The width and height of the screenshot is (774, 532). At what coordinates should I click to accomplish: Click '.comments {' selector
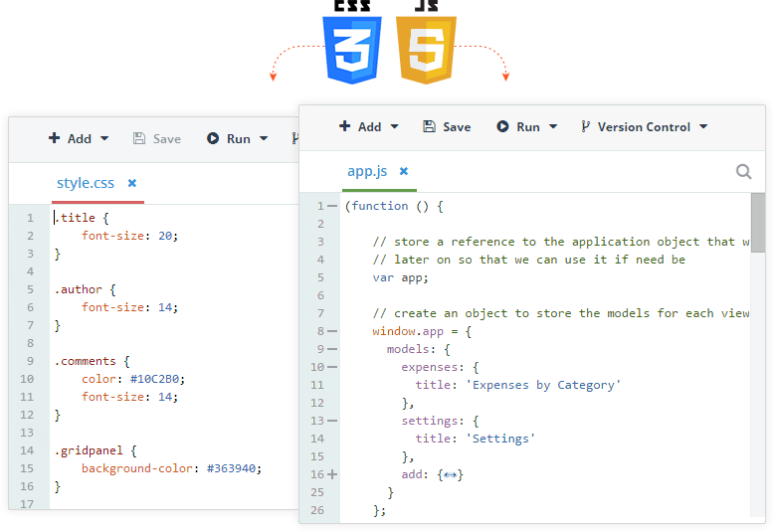click(92, 361)
